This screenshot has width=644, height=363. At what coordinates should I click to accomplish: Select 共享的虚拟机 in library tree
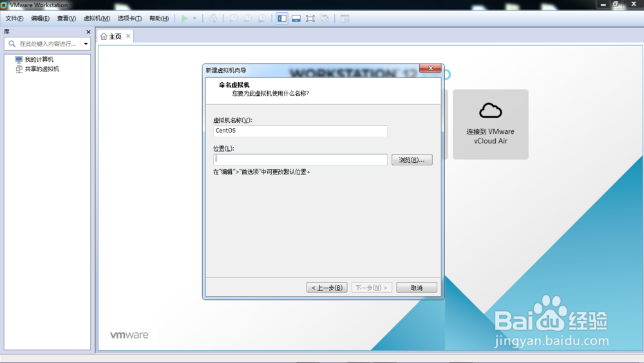(x=42, y=69)
